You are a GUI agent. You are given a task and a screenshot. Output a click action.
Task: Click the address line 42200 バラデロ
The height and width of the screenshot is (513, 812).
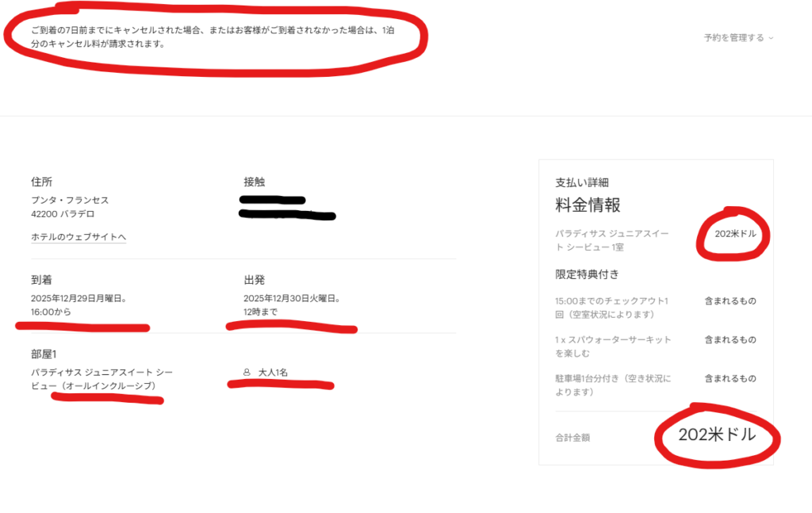tap(63, 214)
